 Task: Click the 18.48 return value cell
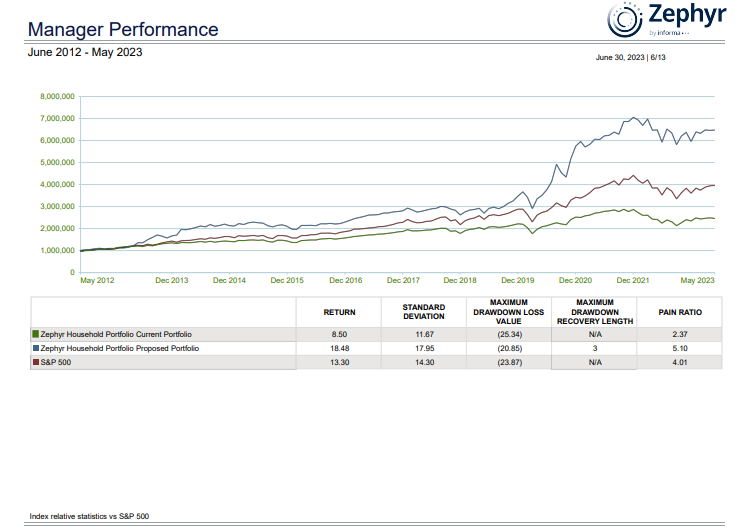pos(339,348)
